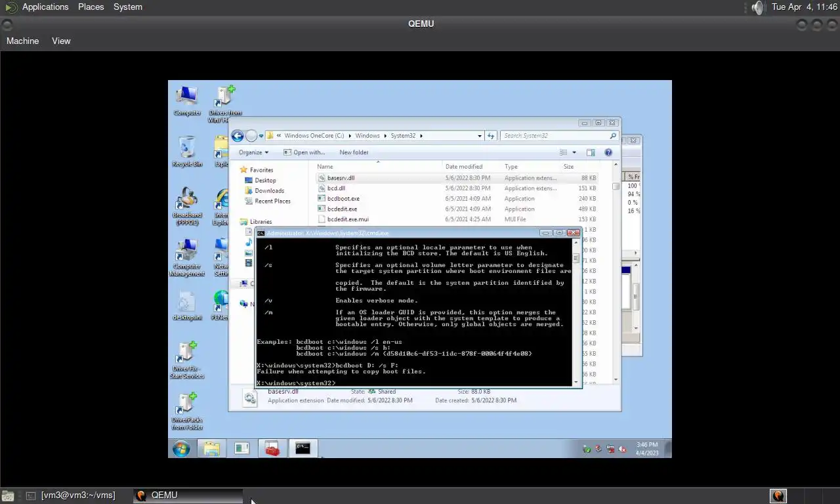This screenshot has height=504, width=840.
Task: Select bcdedit.exe file row
Action: point(457,209)
